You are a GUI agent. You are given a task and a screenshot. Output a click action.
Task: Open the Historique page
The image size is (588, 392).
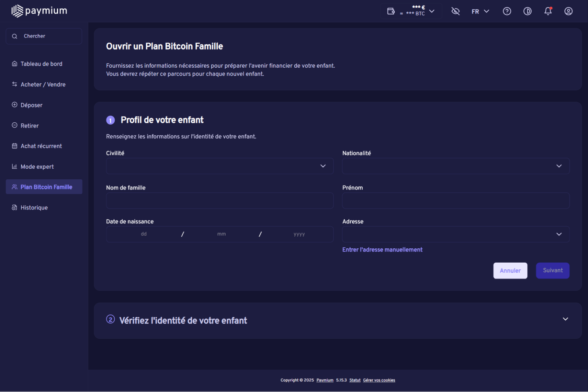point(34,208)
